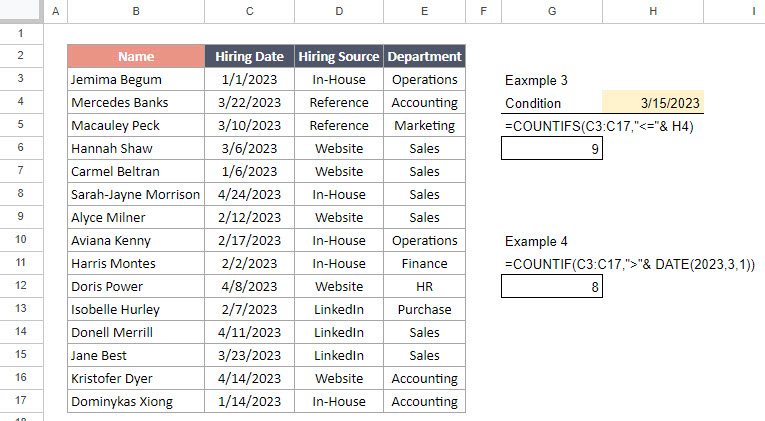The height and width of the screenshot is (421, 765).
Task: Select the Finance department cell
Action: click(424, 263)
